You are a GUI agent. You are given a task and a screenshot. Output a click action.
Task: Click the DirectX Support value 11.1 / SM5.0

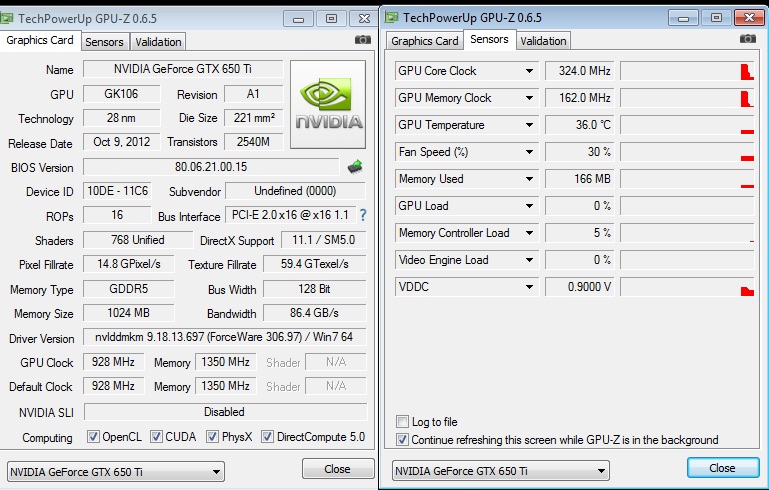point(324,240)
